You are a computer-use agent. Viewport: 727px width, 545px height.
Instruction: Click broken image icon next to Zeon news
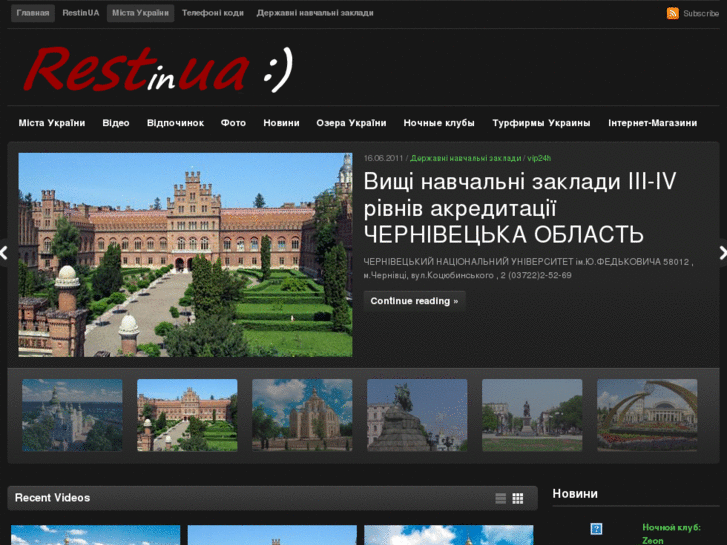[596, 528]
